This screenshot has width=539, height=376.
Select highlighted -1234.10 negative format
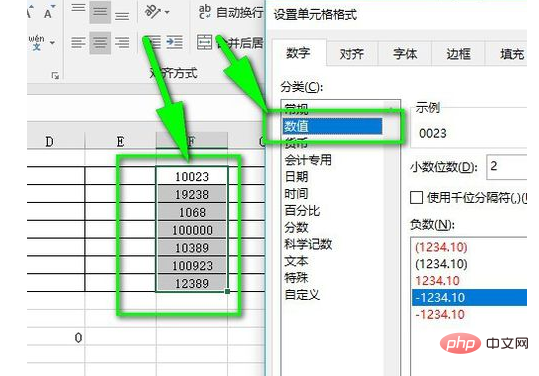[470, 297]
